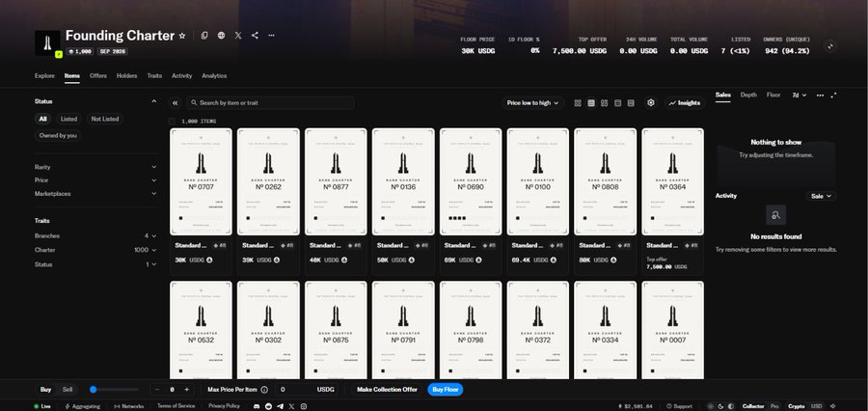The image size is (868, 411).
Task: Select the mosaic grid view icon
Action: coord(605,103)
